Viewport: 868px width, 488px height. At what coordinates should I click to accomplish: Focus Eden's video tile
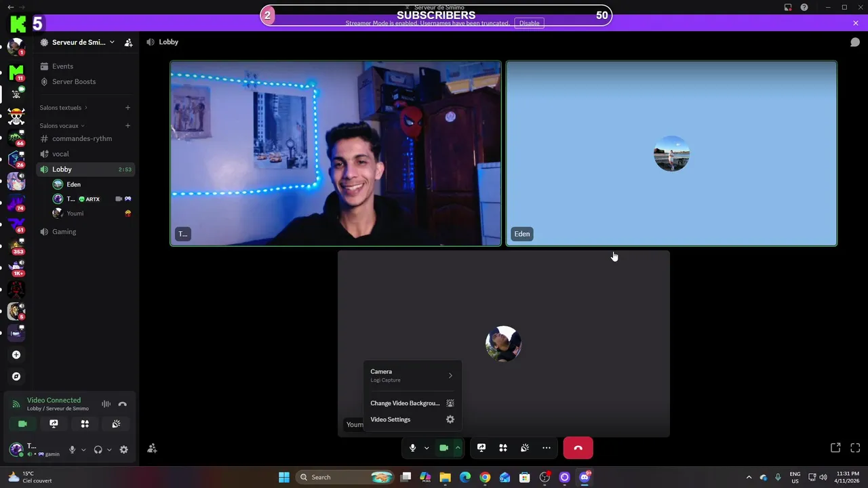671,153
